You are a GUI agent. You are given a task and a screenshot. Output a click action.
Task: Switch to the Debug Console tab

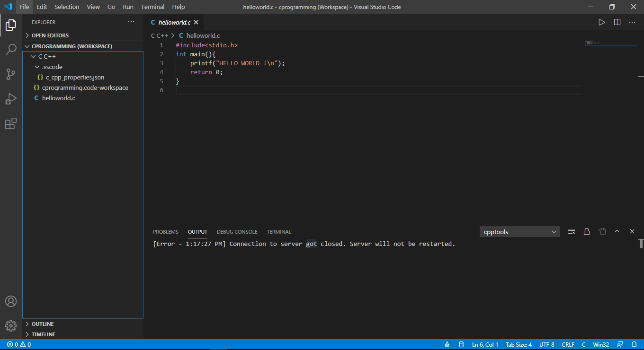pyautogui.click(x=237, y=232)
